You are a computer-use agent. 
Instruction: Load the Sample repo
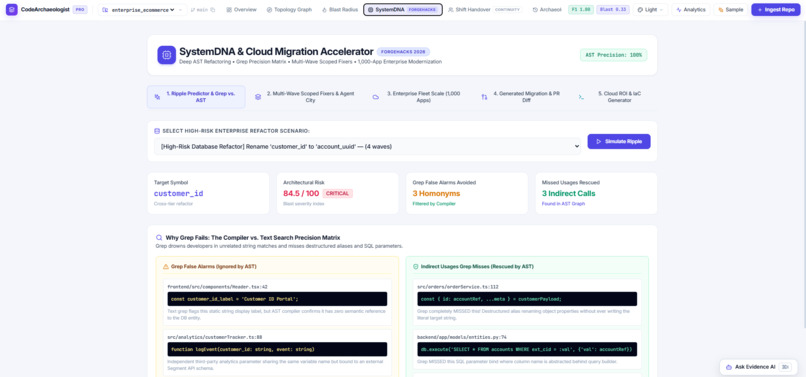coord(730,10)
